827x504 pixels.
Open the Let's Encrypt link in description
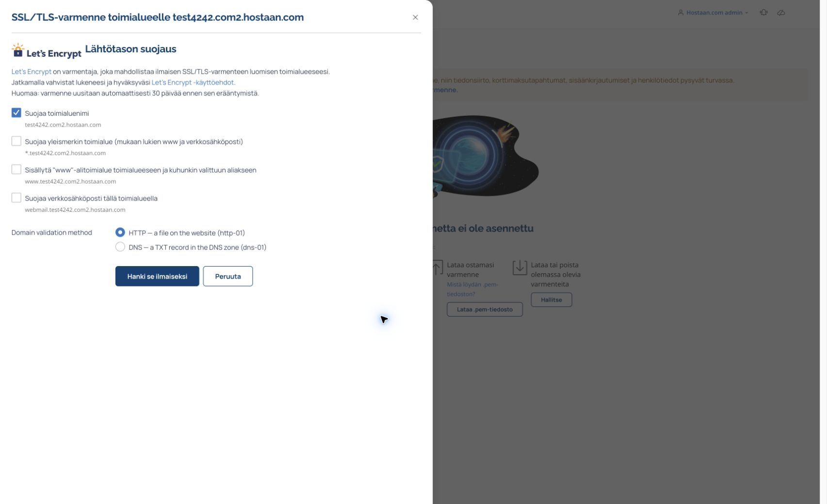32,72
